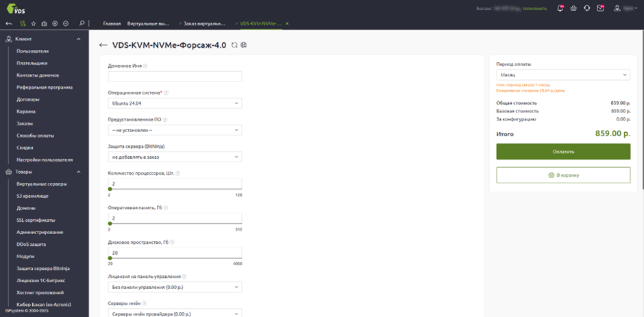Collapse the Клиент sidebar section
The image size is (644, 317).
click(79, 39)
